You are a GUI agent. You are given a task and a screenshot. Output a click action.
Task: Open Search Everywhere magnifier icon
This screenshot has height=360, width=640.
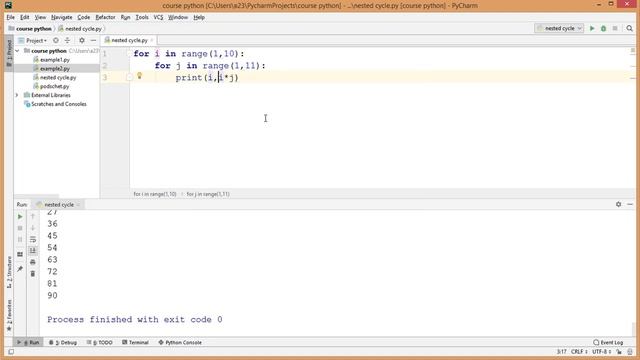tap(629, 28)
